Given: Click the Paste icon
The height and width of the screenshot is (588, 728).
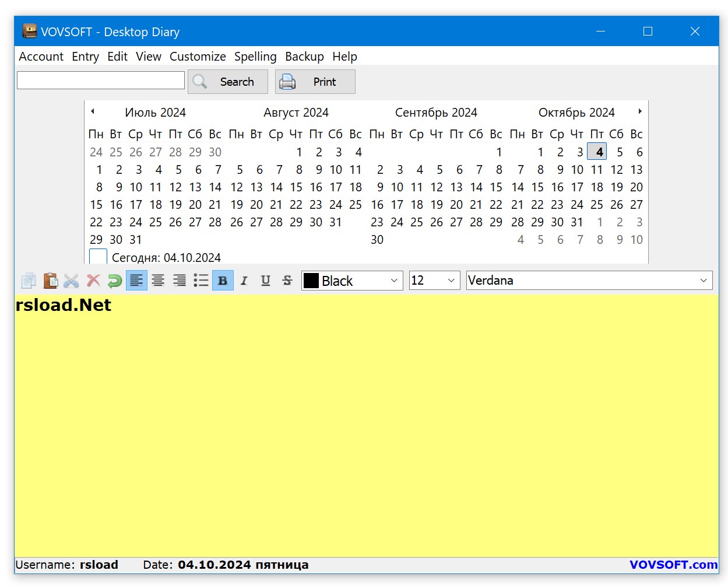Looking at the screenshot, I should (x=50, y=280).
